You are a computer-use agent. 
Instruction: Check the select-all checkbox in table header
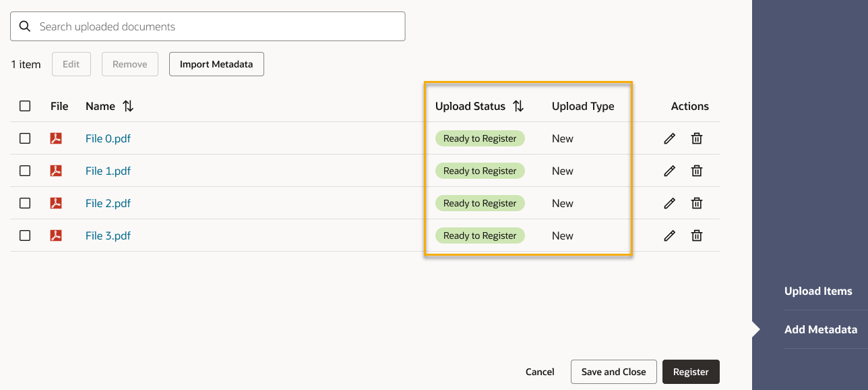(x=25, y=106)
